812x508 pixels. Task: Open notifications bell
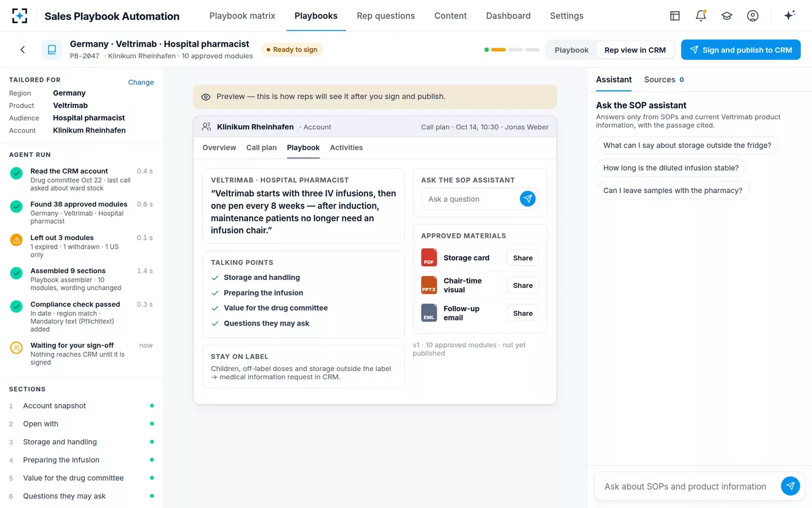click(x=701, y=16)
